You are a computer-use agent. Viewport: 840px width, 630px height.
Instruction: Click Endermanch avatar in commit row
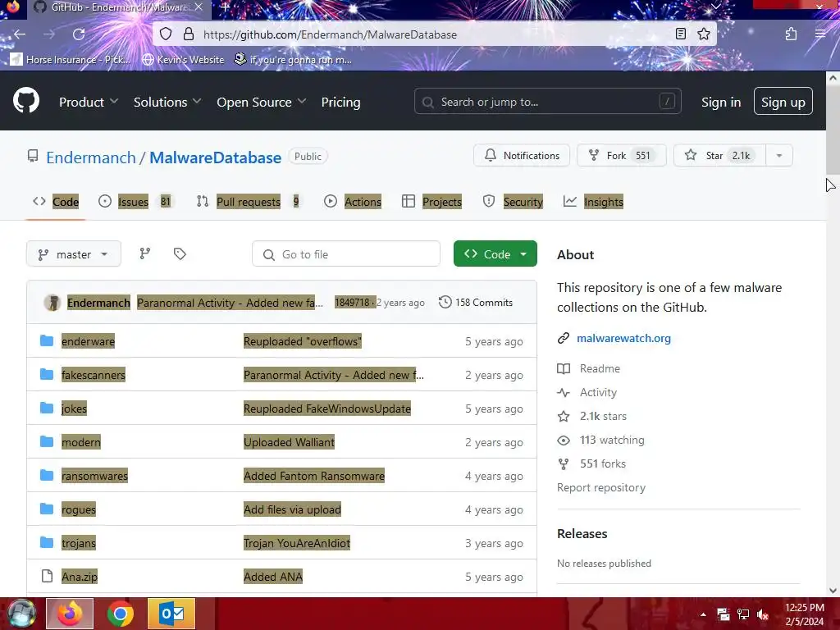point(52,303)
